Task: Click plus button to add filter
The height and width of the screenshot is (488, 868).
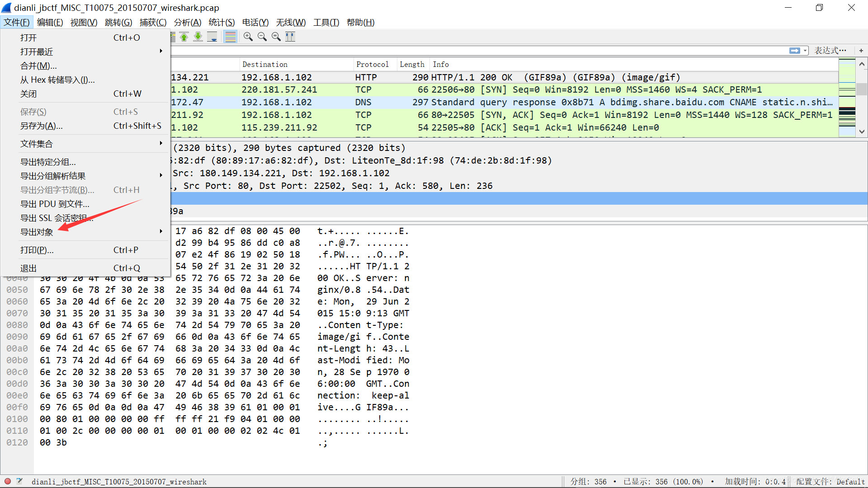Action: pyautogui.click(x=861, y=51)
